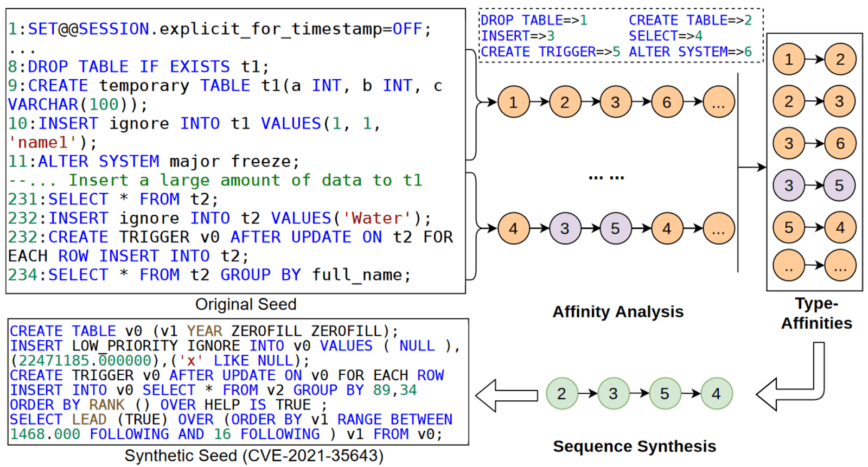Select the green Insert large amount comment line
This screenshot has height=467, width=868.
215,180
